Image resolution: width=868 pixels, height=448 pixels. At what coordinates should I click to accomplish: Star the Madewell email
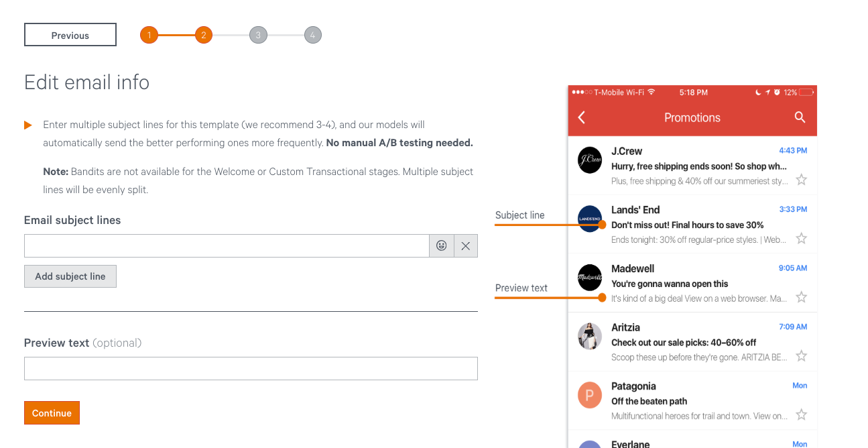[x=801, y=297]
